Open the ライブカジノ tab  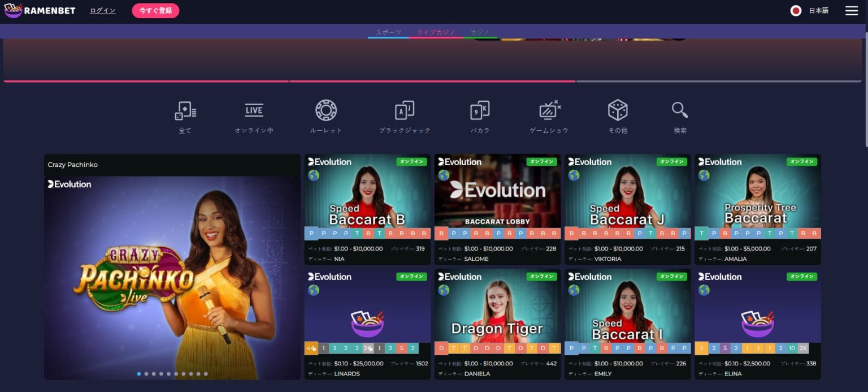point(436,32)
